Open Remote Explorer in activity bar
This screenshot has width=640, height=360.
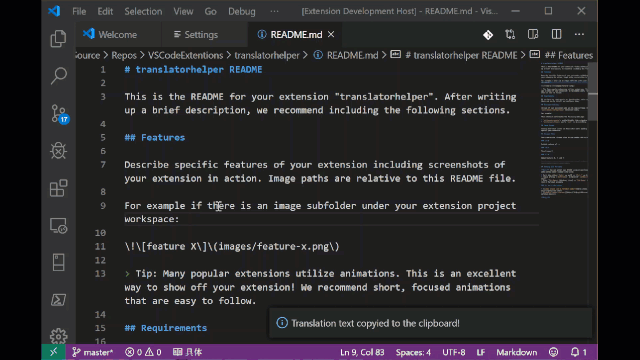click(x=58, y=225)
